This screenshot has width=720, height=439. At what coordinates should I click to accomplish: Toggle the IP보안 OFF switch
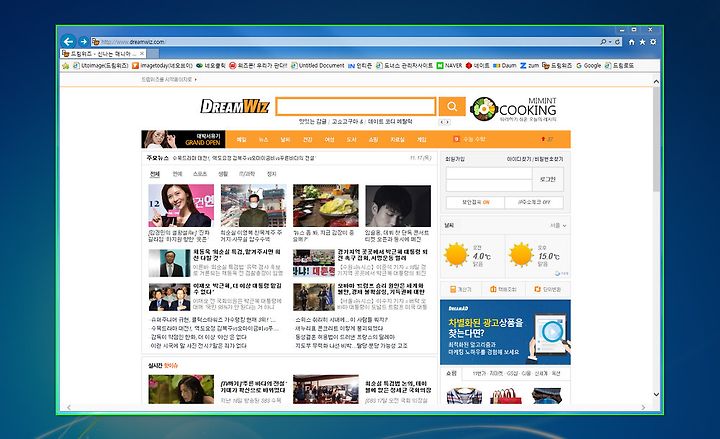click(x=534, y=202)
